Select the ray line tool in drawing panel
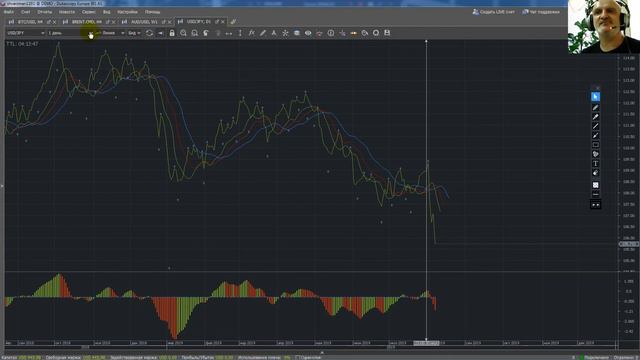Viewport: 640px width, 360px height. [596, 136]
